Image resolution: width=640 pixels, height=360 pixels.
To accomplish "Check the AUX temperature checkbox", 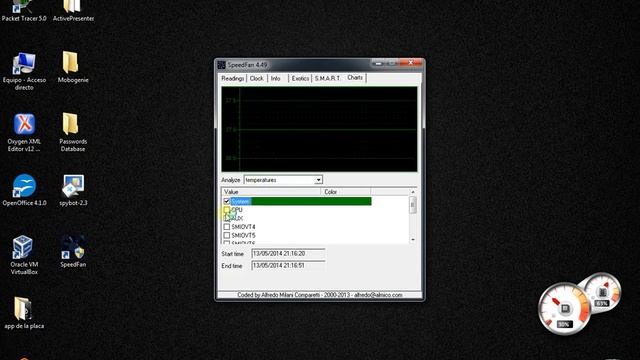I will (227, 218).
